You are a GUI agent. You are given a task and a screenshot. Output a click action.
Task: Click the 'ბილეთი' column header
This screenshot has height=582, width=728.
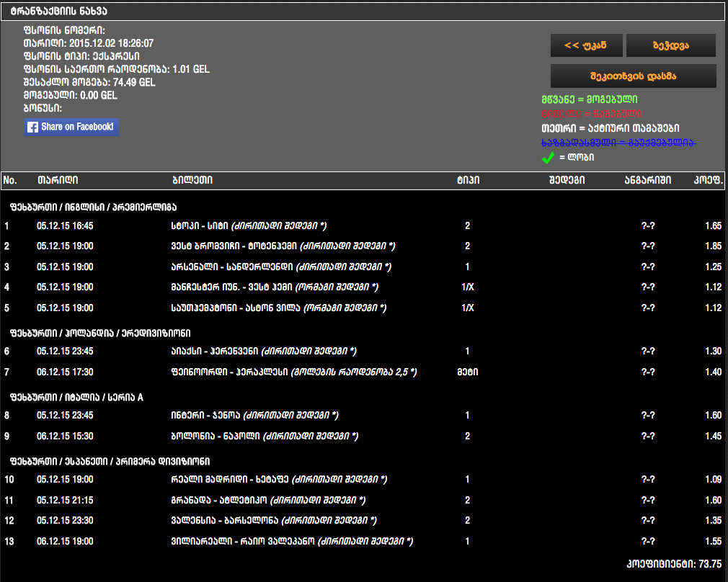192,180
